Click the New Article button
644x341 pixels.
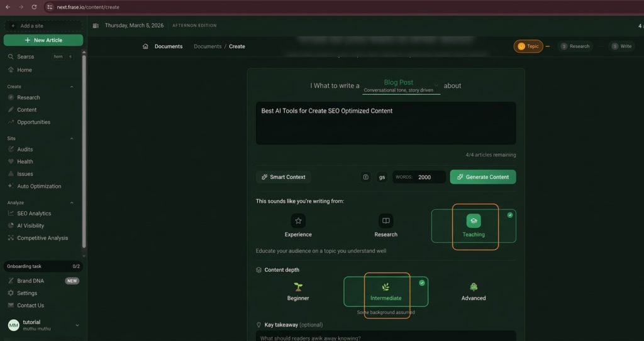click(43, 40)
